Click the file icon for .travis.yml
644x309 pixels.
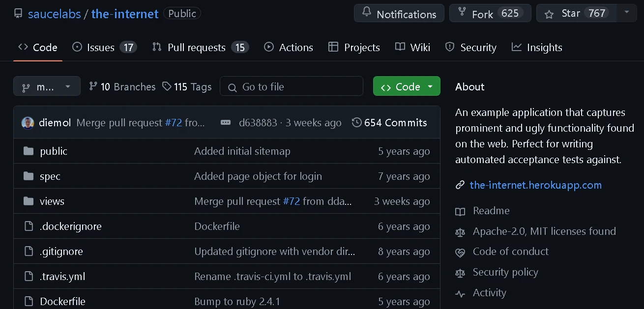coord(29,276)
